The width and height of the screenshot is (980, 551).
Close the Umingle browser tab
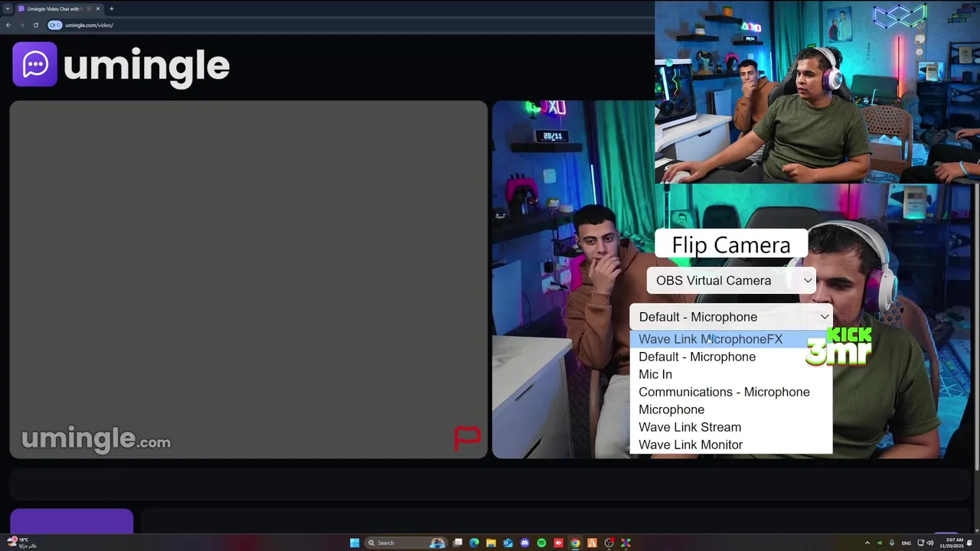tap(97, 8)
